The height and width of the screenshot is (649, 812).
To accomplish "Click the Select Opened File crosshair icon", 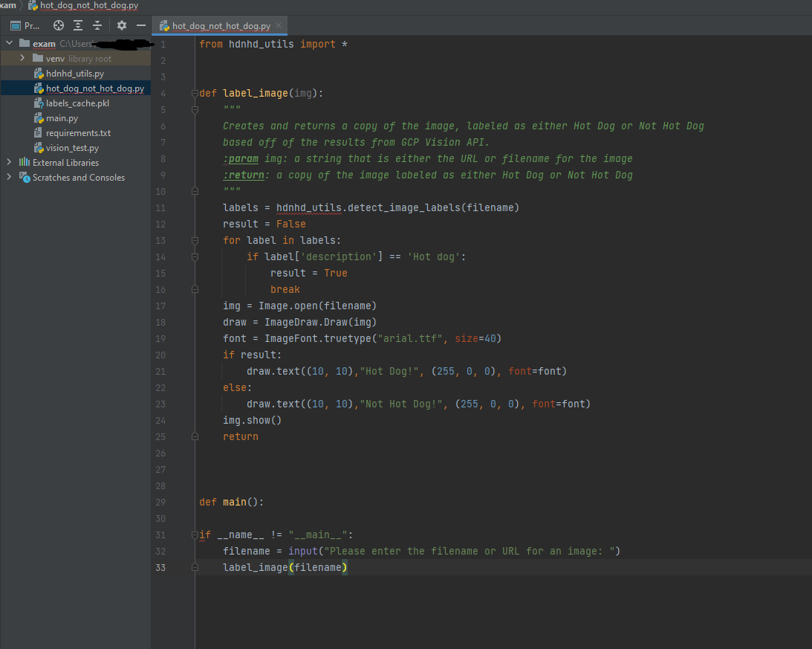I will (59, 25).
